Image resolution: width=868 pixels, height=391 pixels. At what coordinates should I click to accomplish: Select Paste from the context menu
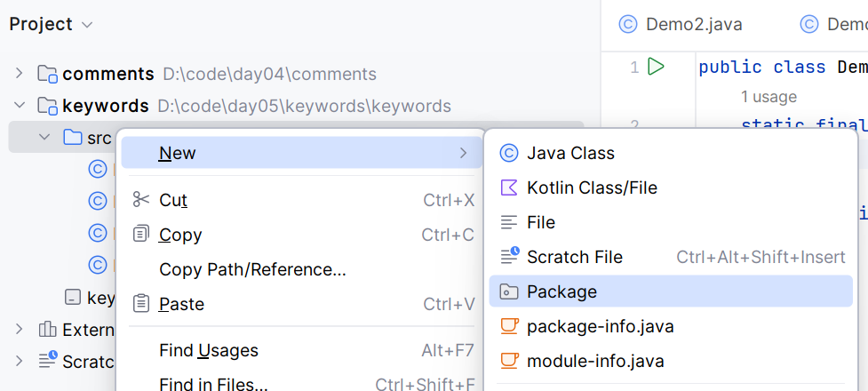coord(181,304)
